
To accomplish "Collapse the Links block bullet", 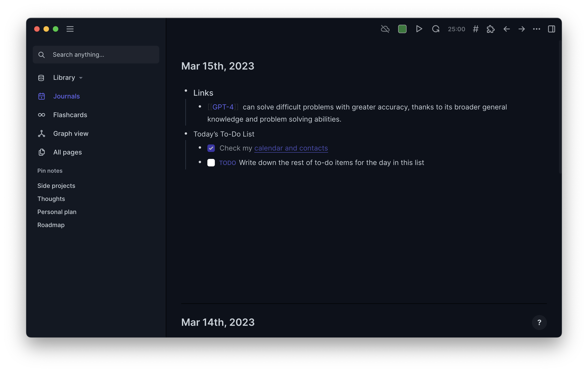I will [x=186, y=91].
